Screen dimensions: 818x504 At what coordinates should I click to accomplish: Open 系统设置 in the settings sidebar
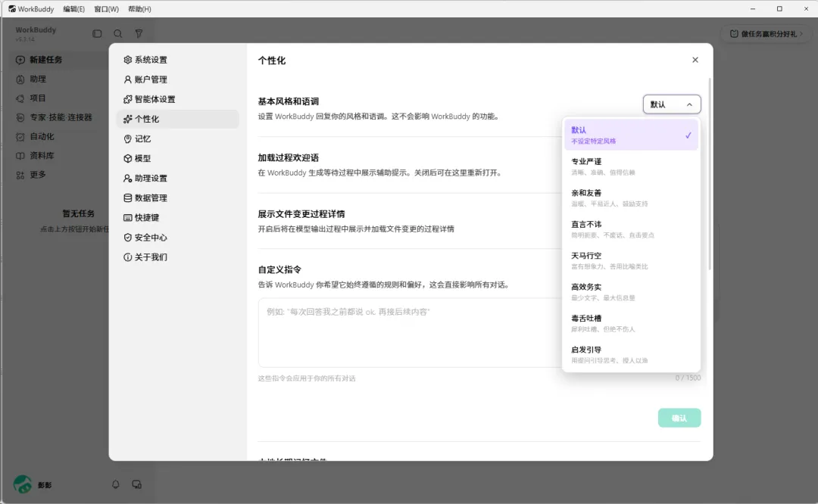point(177,60)
